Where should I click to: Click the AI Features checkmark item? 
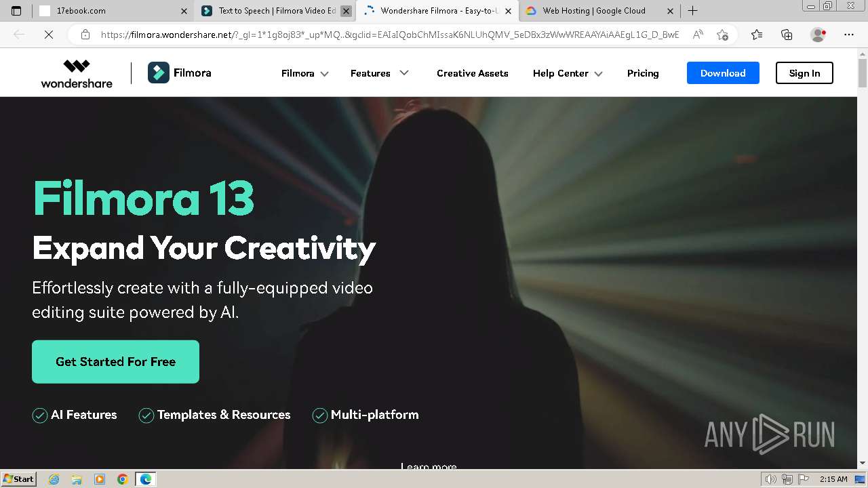75,415
